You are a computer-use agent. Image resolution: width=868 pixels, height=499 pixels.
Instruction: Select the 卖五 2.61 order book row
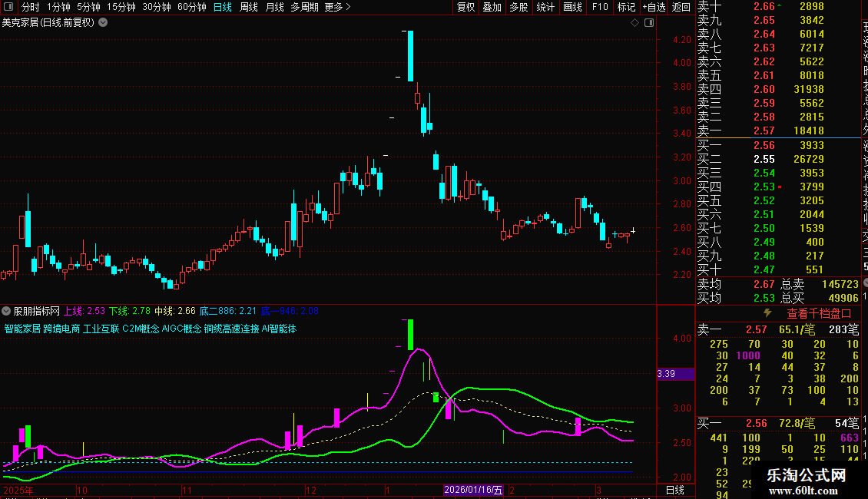point(779,75)
